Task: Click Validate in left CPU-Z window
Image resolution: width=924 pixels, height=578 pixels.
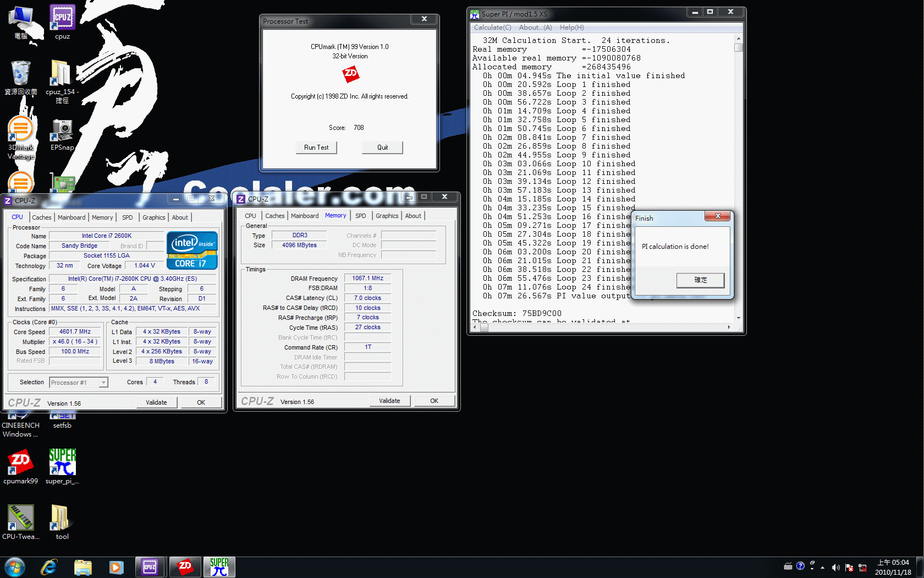Action: [156, 402]
